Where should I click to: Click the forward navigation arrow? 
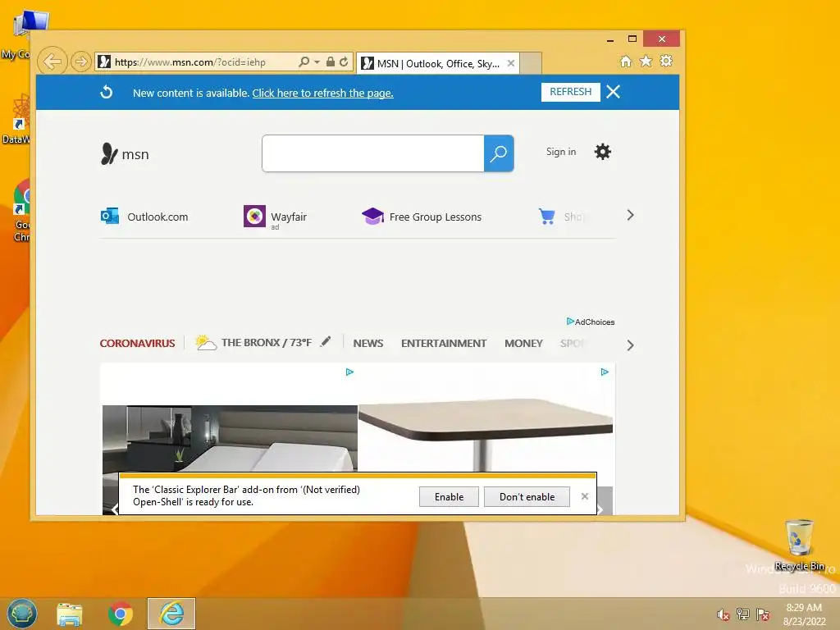pyautogui.click(x=81, y=62)
